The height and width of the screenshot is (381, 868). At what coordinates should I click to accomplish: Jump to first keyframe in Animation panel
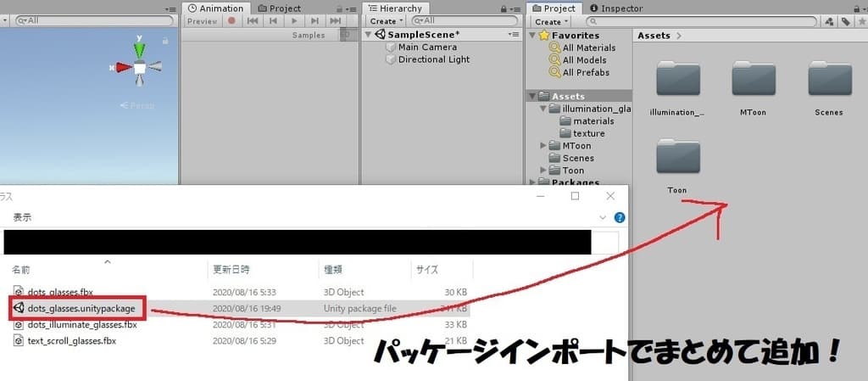click(x=253, y=21)
